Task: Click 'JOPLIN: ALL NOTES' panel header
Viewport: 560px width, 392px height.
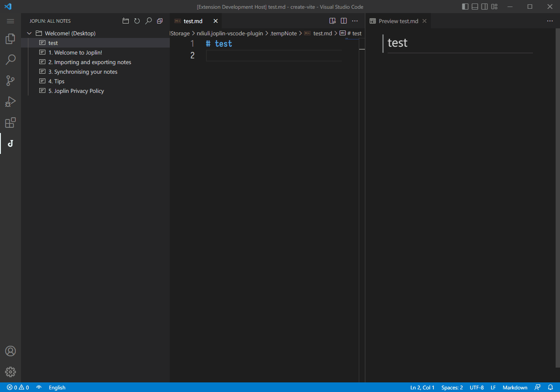Action: [x=50, y=21]
